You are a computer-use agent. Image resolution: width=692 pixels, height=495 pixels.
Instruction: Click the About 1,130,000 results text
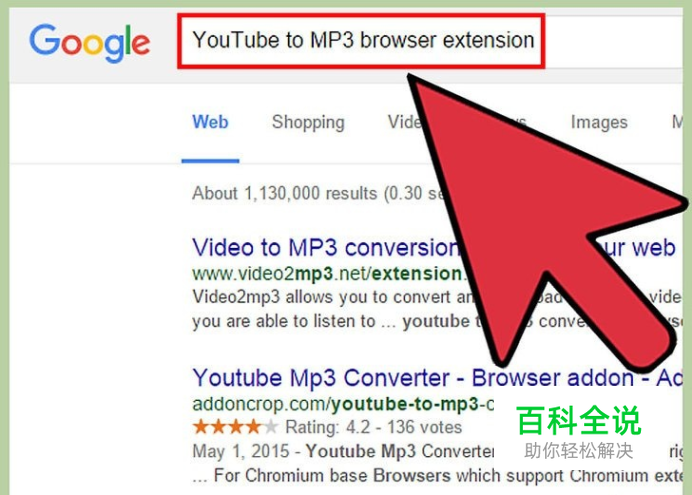coord(318,193)
